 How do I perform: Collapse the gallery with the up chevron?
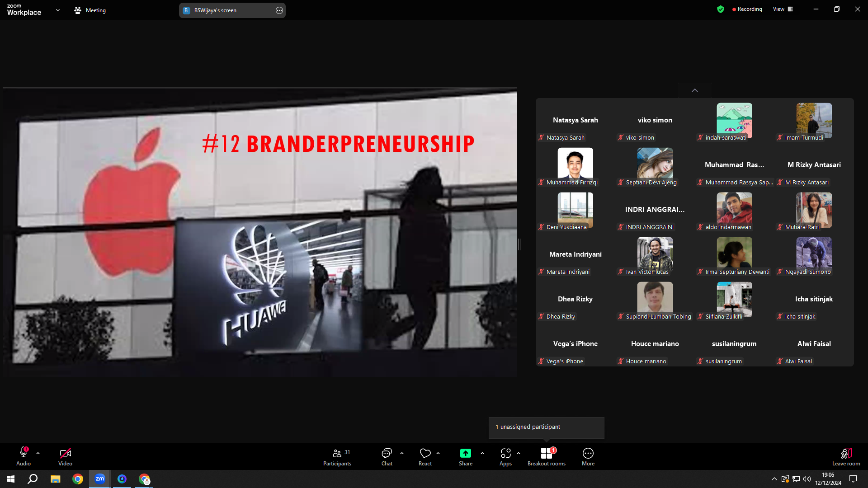pos(695,90)
